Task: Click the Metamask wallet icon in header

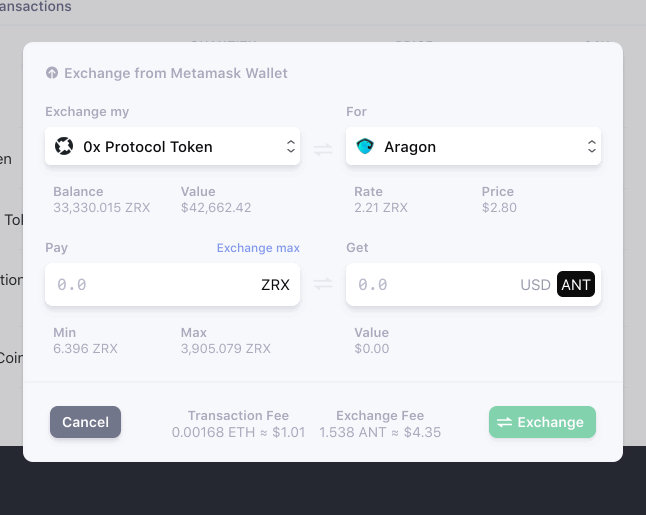Action: pos(52,73)
